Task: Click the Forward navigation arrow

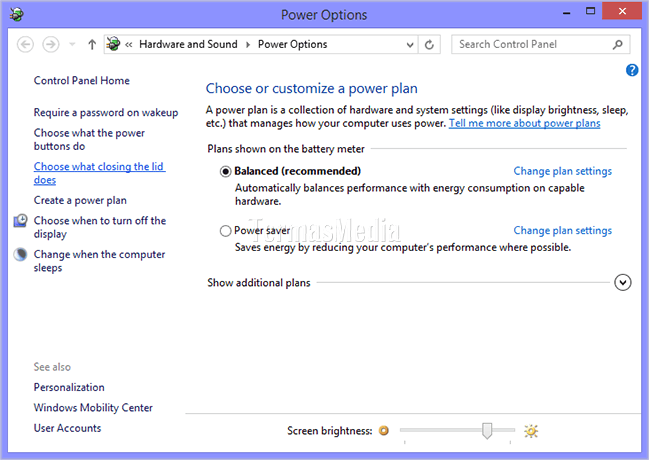Action: click(x=50, y=44)
